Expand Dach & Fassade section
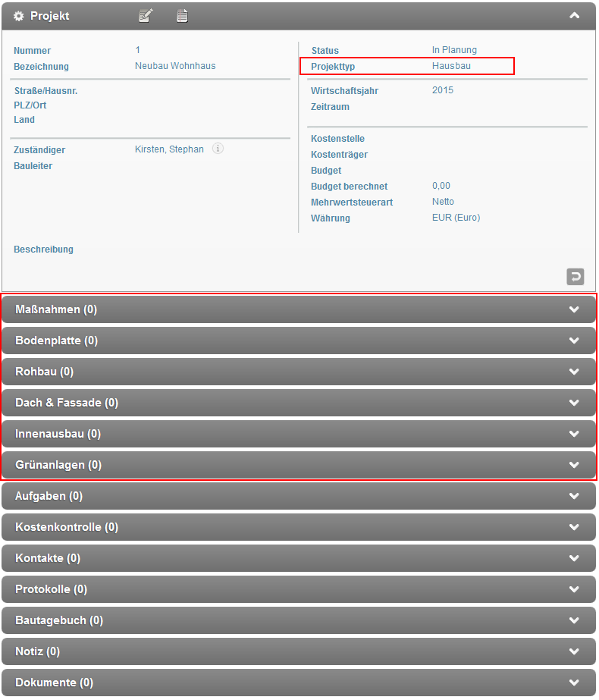The height and width of the screenshot is (700, 599). click(574, 403)
